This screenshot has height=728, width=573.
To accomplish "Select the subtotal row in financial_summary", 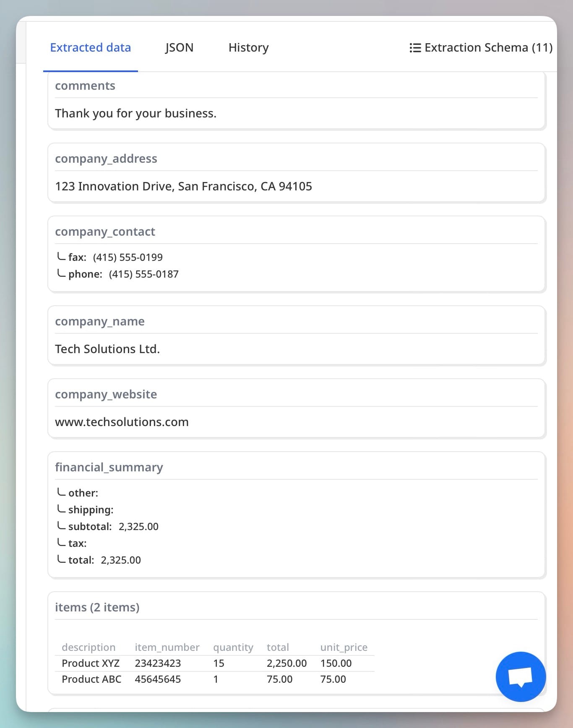I will click(113, 526).
